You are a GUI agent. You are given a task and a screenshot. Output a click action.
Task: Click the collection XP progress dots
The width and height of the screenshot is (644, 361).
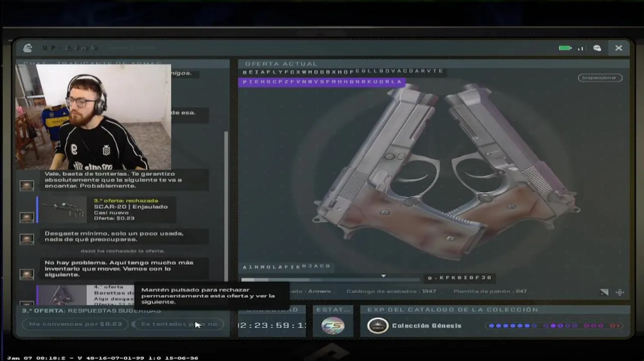[555, 326]
